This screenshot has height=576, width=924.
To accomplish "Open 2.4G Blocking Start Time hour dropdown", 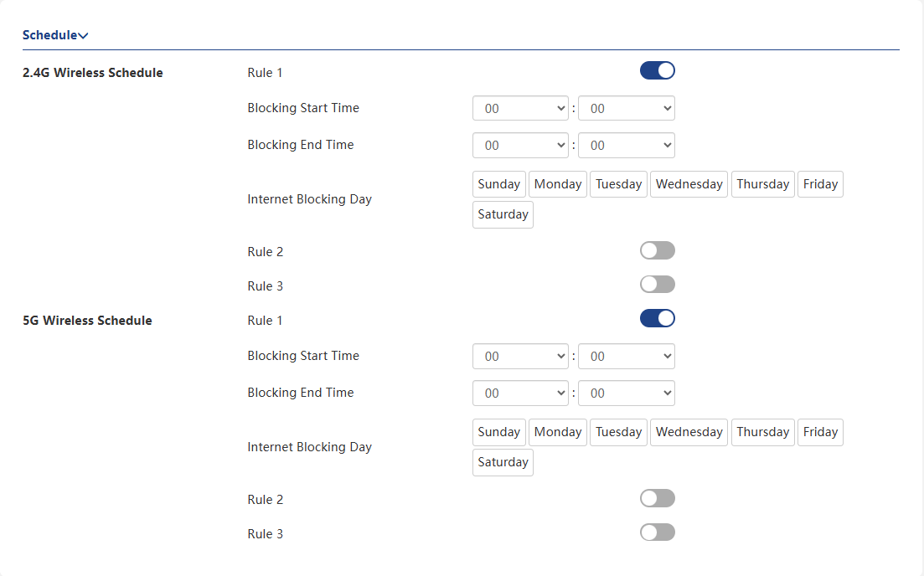I will [520, 108].
